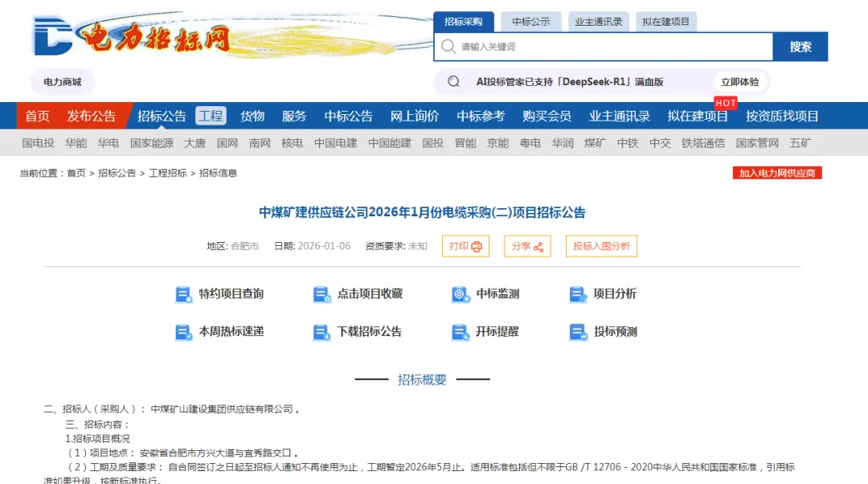This screenshot has width=868, height=484.
Task: Click the magnifier icon in keyword search box
Action: (x=448, y=47)
